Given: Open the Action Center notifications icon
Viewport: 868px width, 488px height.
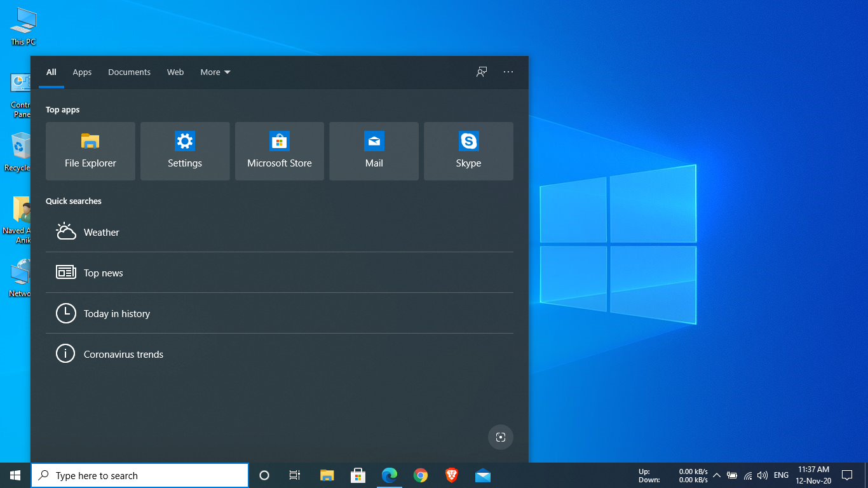Looking at the screenshot, I should 847,475.
